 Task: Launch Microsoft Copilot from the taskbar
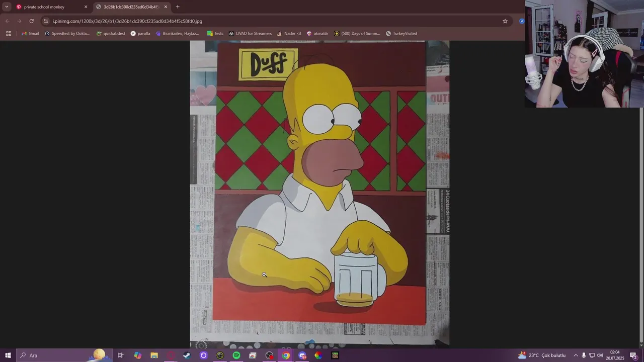click(x=137, y=355)
